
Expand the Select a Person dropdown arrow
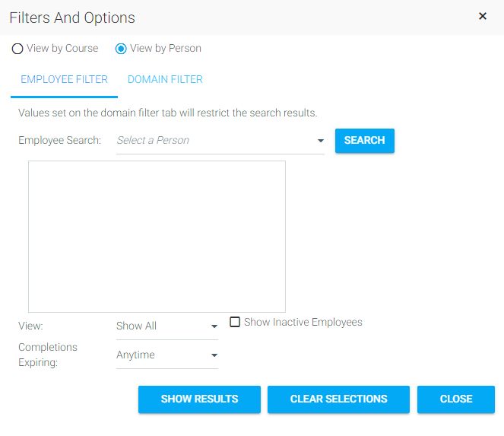[x=321, y=141]
